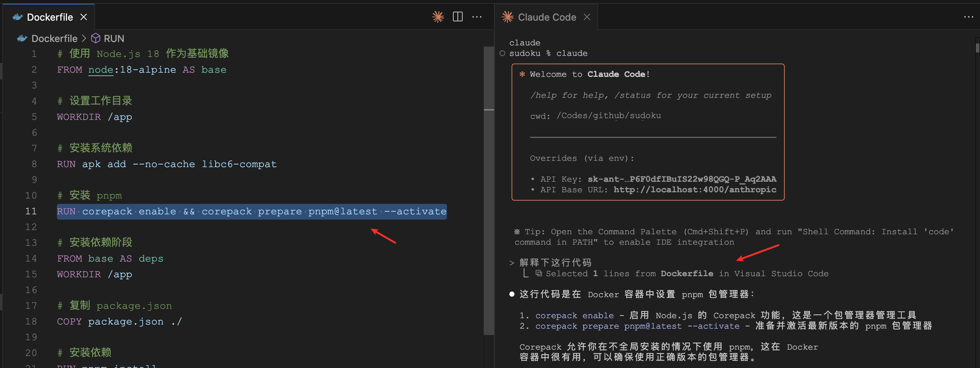Viewport: 980px width, 368px height.
Task: Close the Dockerfile tab
Action: pyautogui.click(x=84, y=17)
